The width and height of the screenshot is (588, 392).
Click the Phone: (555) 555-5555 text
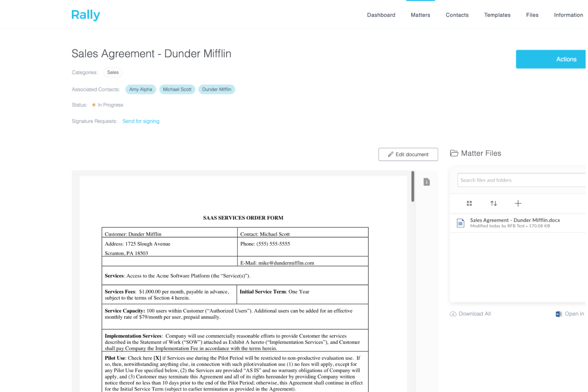click(265, 244)
